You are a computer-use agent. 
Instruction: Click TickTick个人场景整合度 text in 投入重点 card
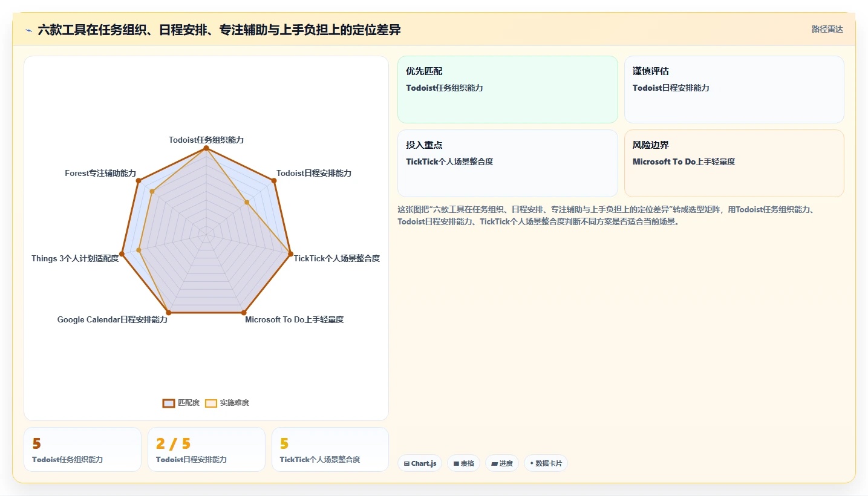pos(449,162)
